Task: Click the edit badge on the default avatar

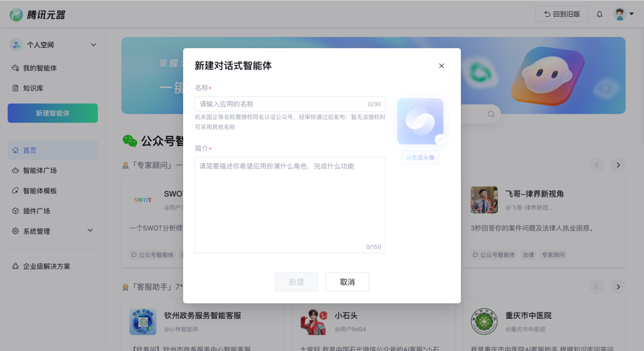Action: coord(439,139)
